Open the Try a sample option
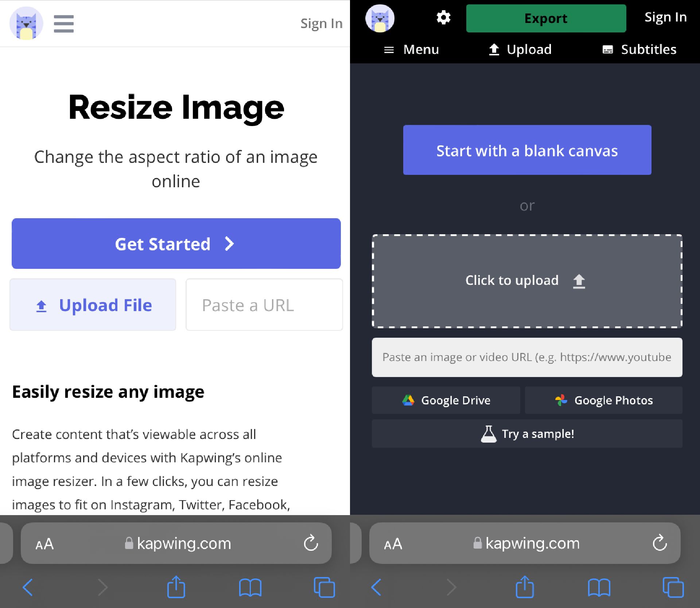 tap(527, 434)
